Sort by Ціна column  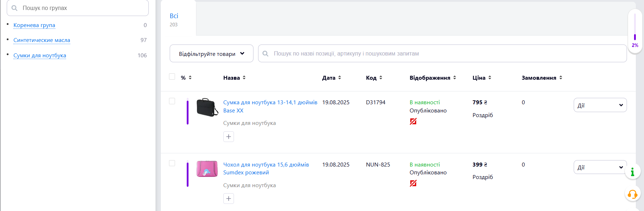pyautogui.click(x=482, y=78)
